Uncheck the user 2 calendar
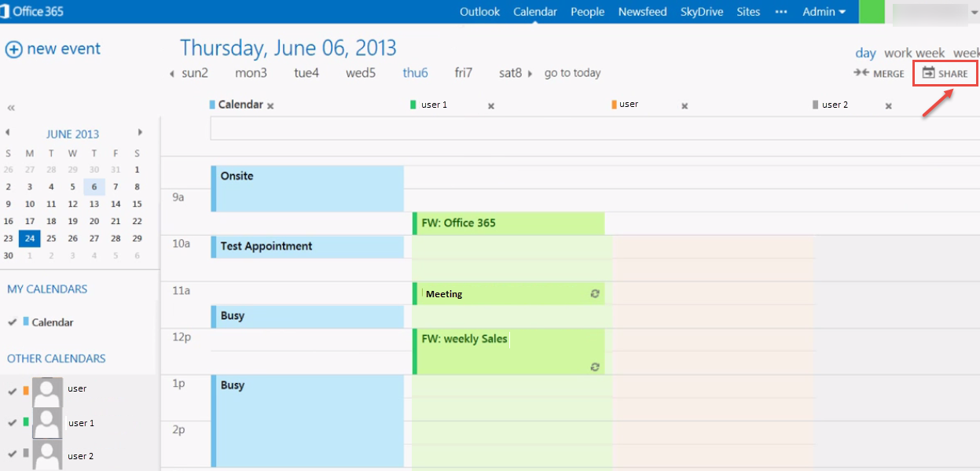The height and width of the screenshot is (471, 980). click(13, 454)
